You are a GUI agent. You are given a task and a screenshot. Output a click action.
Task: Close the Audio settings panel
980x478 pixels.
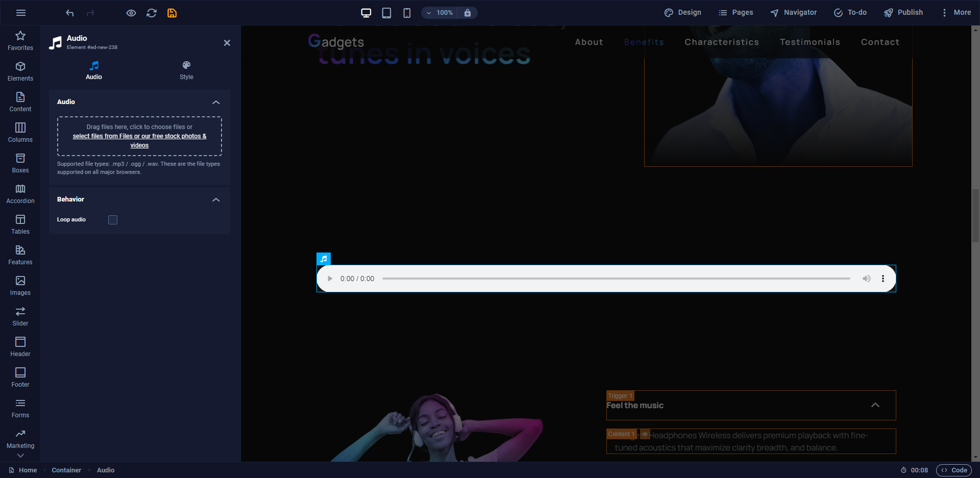[x=227, y=43]
